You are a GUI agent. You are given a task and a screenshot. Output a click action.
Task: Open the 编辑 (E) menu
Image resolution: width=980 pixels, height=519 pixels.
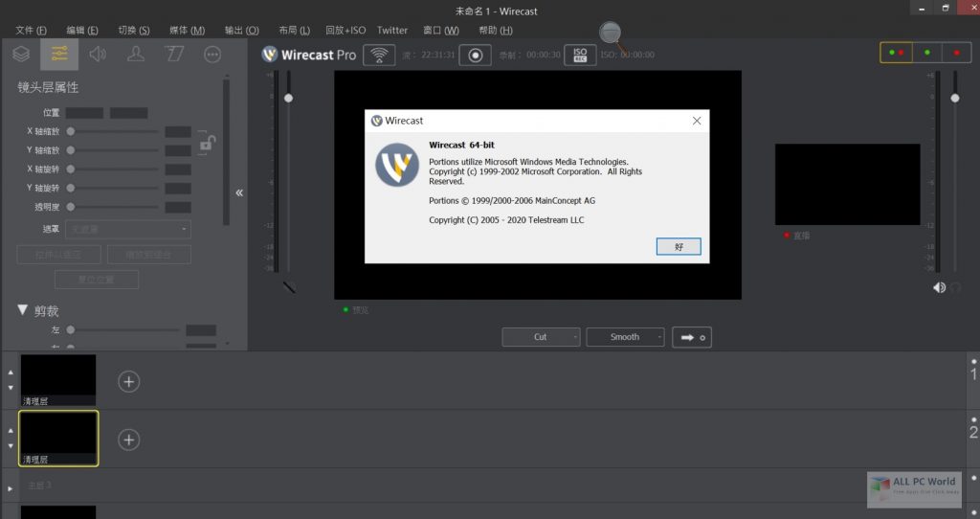[82, 30]
